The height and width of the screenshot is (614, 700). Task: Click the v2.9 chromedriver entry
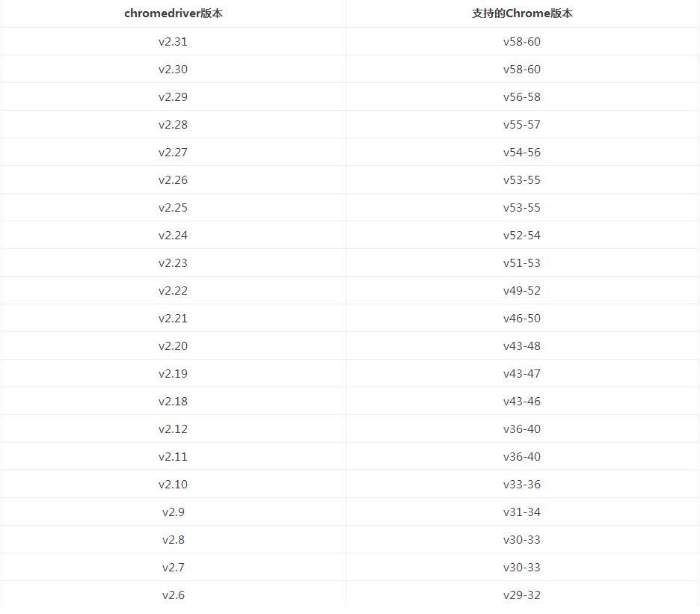[x=173, y=512]
